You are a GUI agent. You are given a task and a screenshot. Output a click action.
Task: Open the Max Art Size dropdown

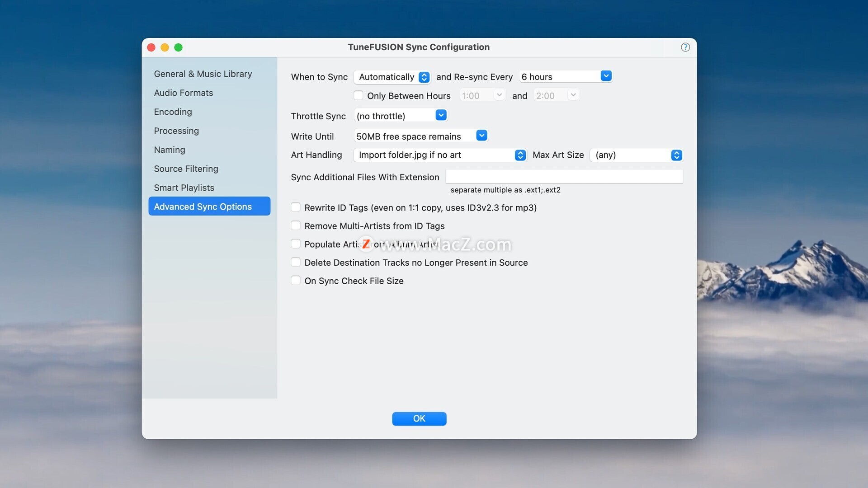tap(636, 155)
